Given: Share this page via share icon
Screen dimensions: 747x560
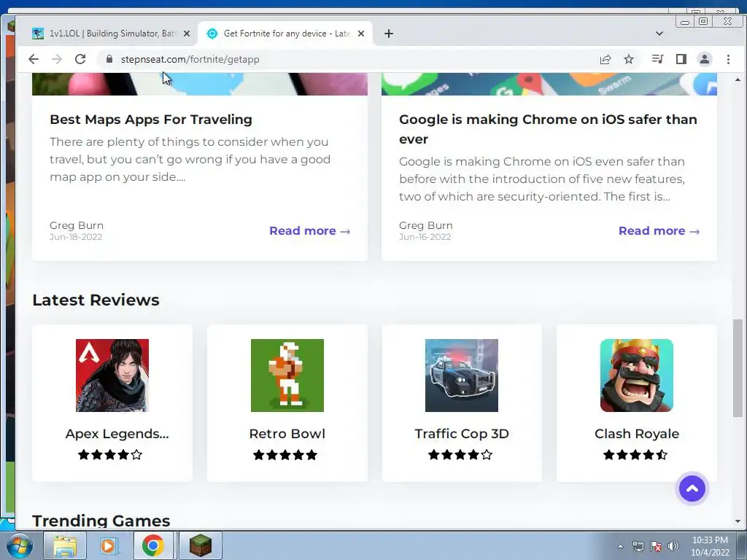Looking at the screenshot, I should 605,59.
